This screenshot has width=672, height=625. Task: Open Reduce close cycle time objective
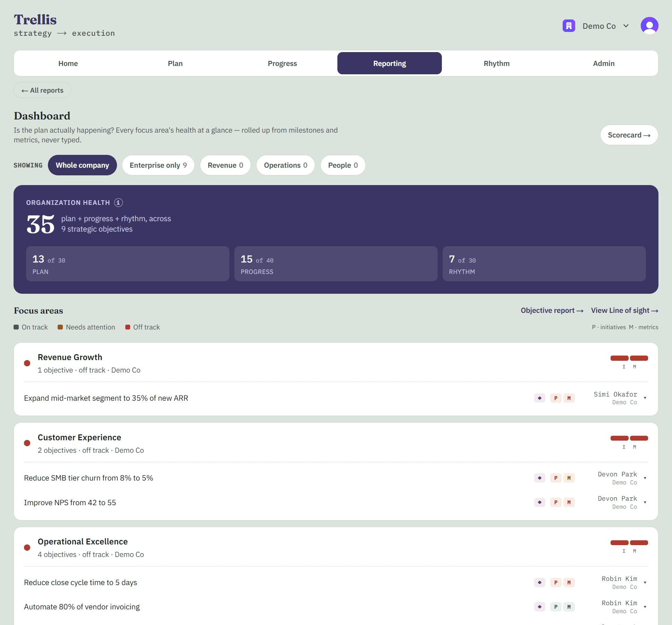[81, 582]
